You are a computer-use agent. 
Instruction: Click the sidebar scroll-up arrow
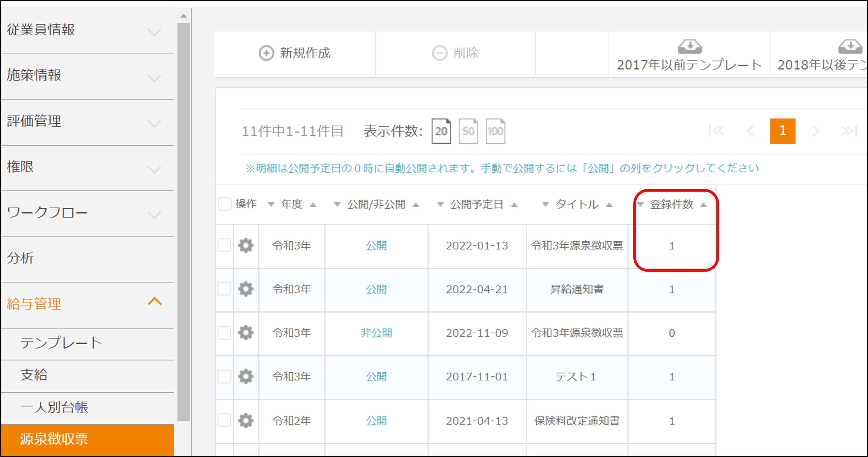[x=184, y=16]
